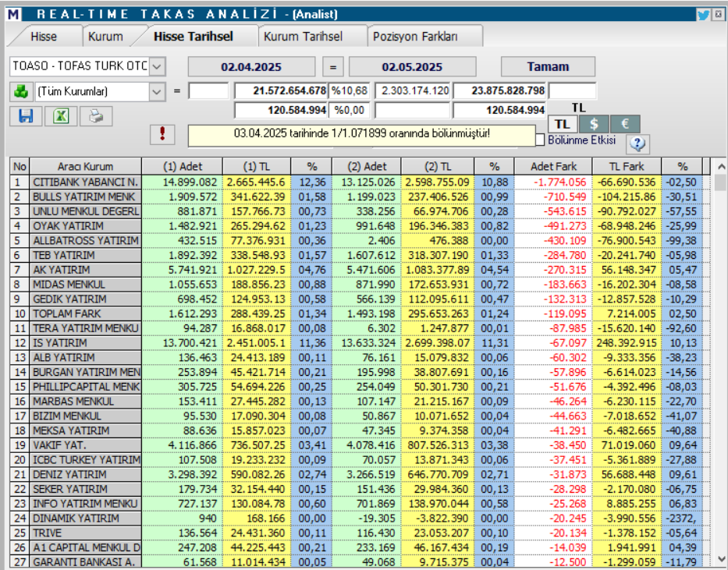Pick start date 02.04.2025
728x570 pixels.
coord(251,67)
